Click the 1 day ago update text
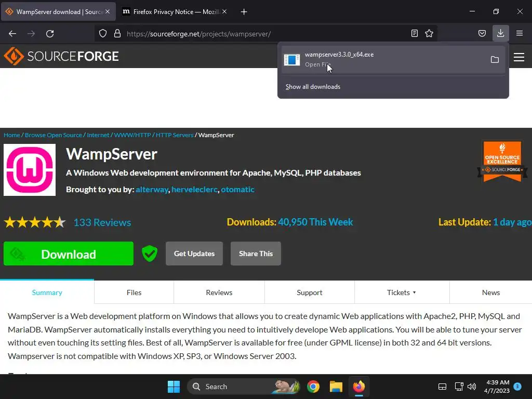Image resolution: width=532 pixels, height=399 pixels. click(512, 222)
